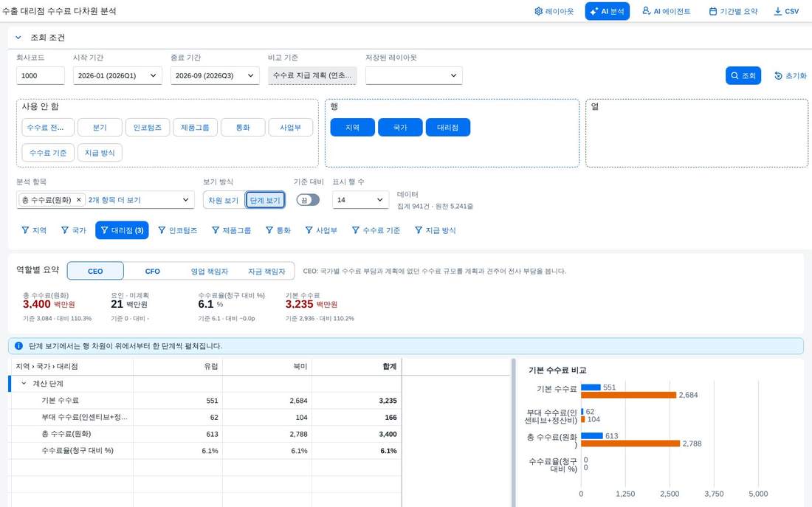Viewport: 812px width, 507px height.
Task: Click the info icon in the blue notice
Action: [19, 346]
